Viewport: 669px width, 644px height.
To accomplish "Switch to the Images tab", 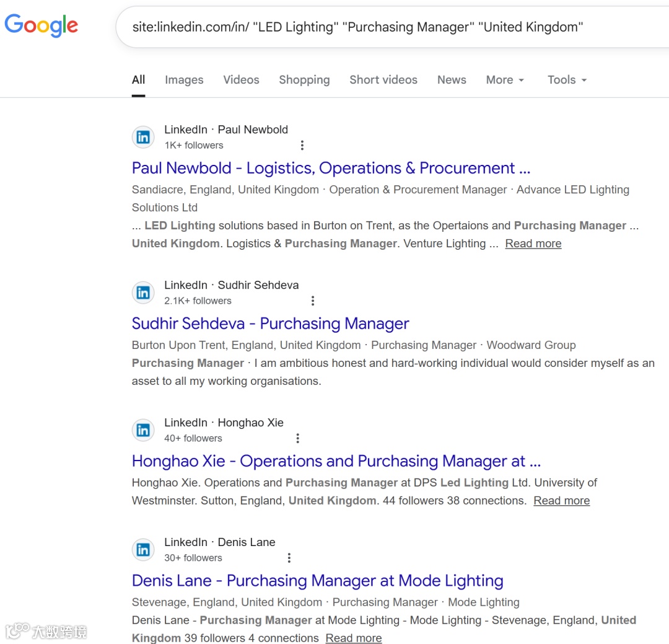I will (184, 80).
